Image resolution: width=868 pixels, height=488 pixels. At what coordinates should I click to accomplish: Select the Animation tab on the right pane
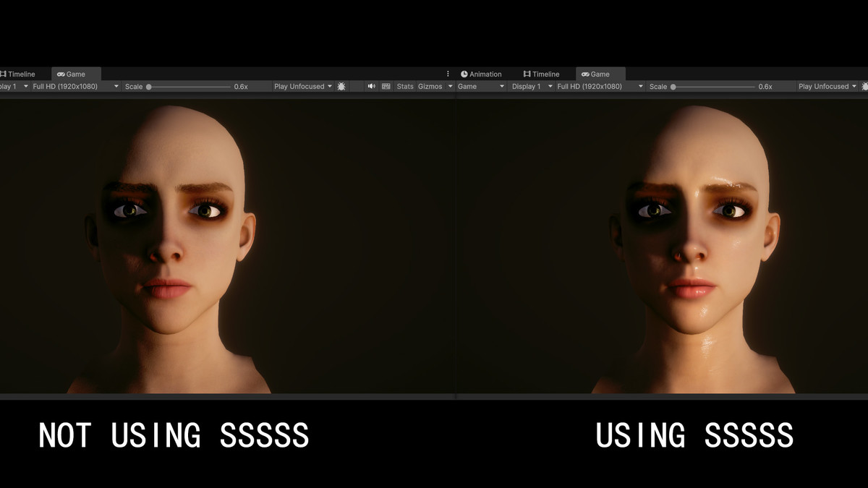pyautogui.click(x=484, y=73)
